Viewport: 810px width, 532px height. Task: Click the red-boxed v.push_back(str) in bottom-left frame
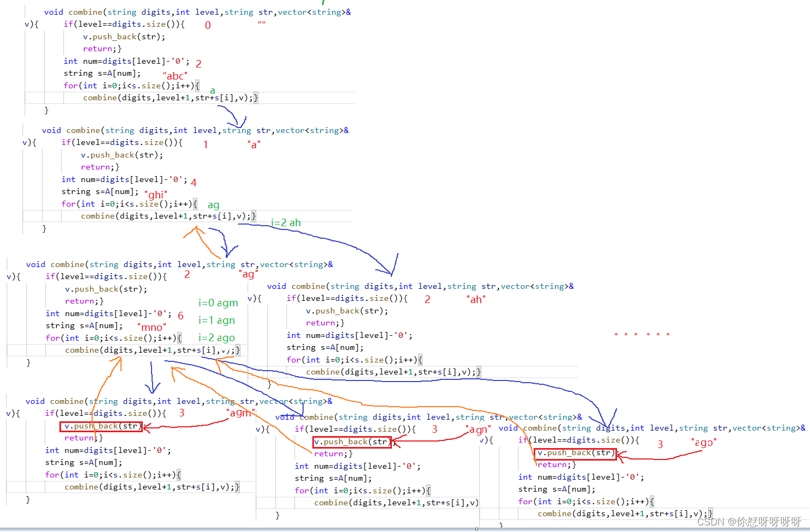[100, 426]
